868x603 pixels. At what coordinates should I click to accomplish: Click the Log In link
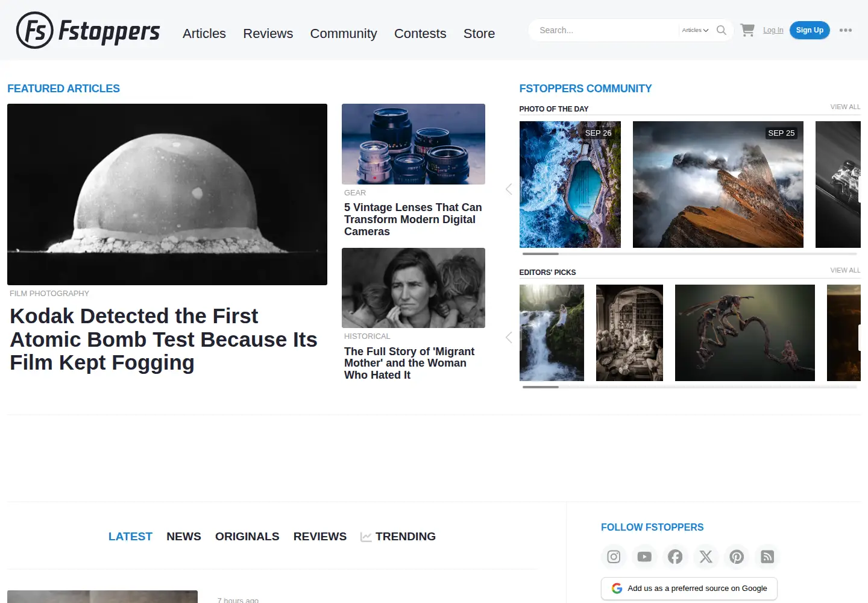pyautogui.click(x=773, y=30)
